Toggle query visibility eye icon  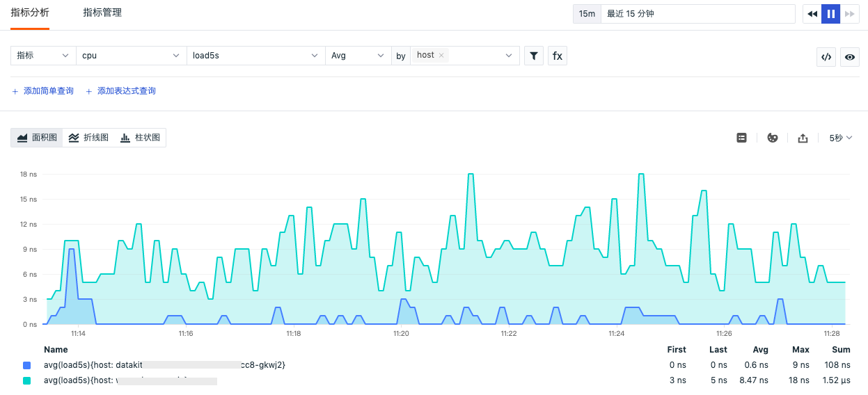[x=849, y=58]
